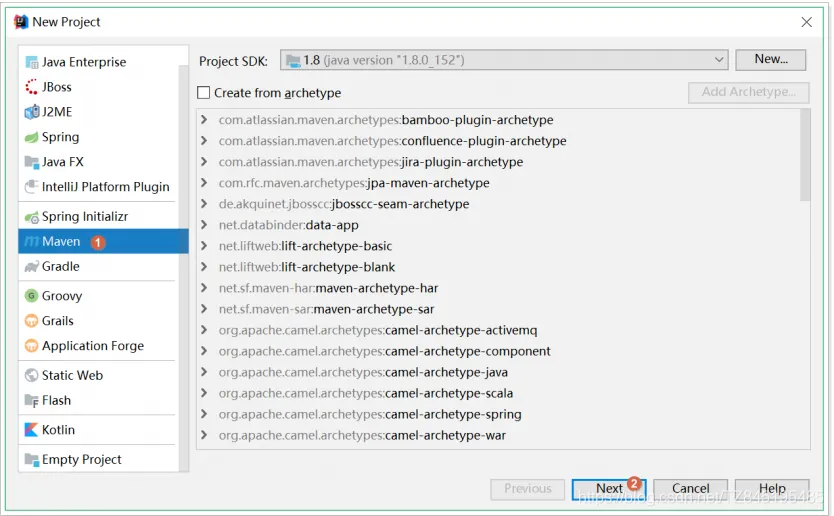834x516 pixels.
Task: Click the Gradle elephant icon
Action: 32,267
